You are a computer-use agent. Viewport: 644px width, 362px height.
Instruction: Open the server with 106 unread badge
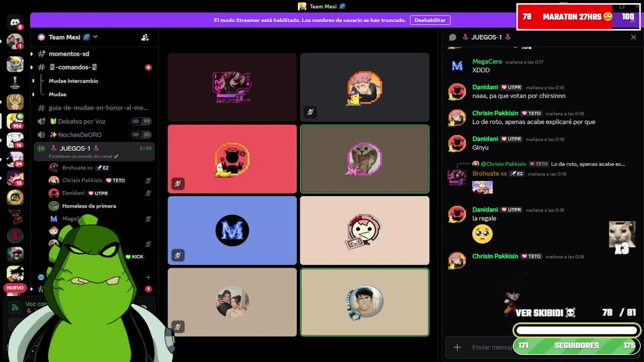coord(15,121)
